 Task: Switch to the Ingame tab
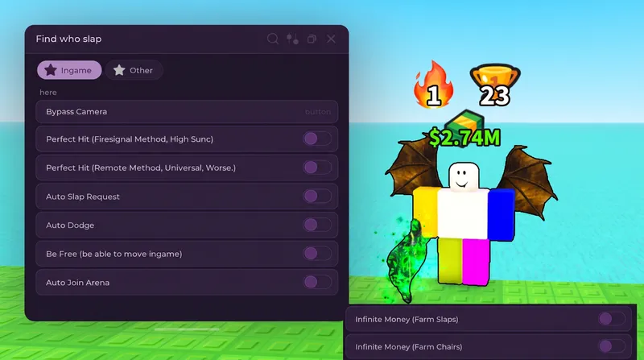[69, 70]
